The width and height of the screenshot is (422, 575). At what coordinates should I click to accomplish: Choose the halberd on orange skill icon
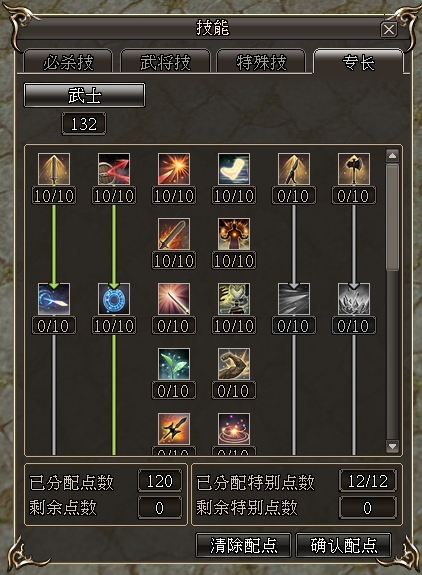(174, 429)
